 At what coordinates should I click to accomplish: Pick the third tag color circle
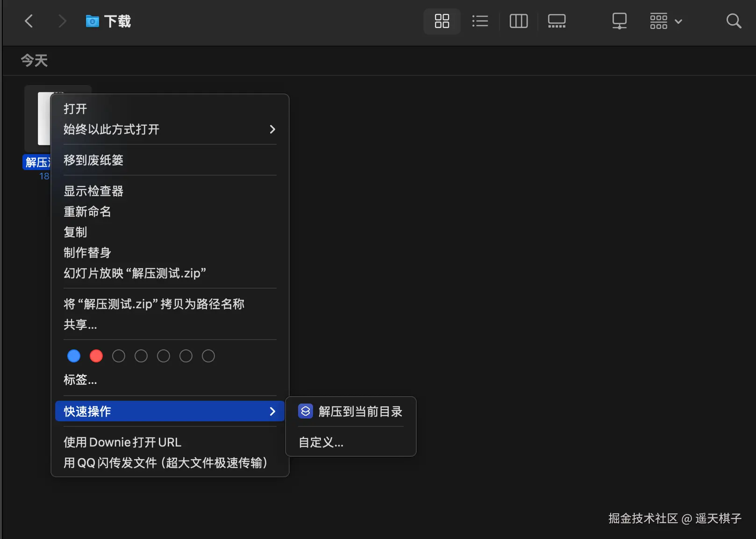tap(119, 356)
